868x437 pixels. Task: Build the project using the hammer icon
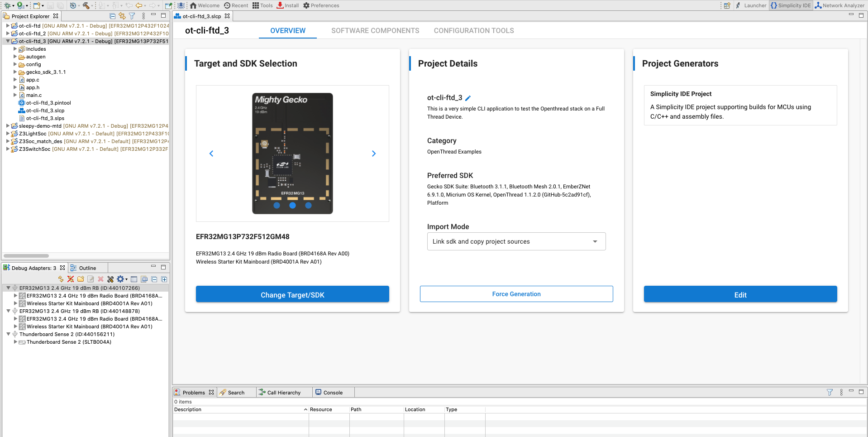pos(87,5)
